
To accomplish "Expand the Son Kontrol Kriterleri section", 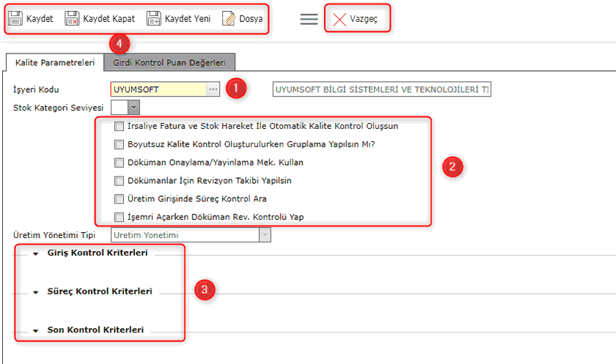I will [35, 331].
